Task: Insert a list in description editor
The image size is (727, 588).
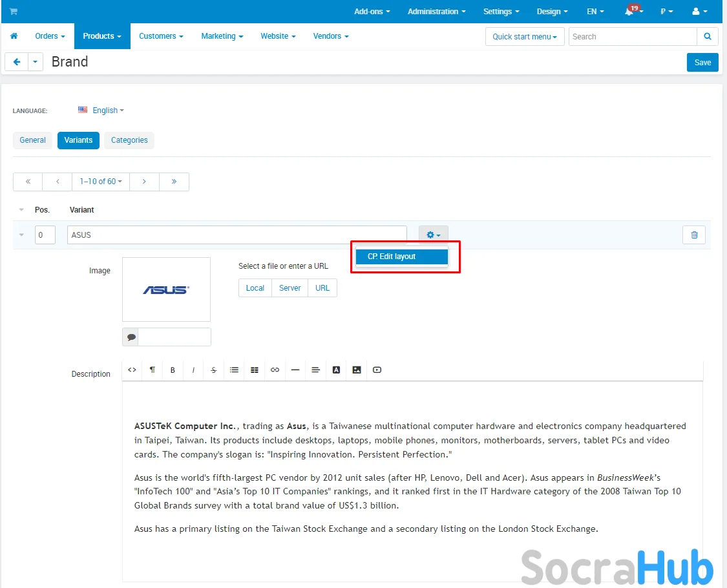Action: click(x=234, y=370)
